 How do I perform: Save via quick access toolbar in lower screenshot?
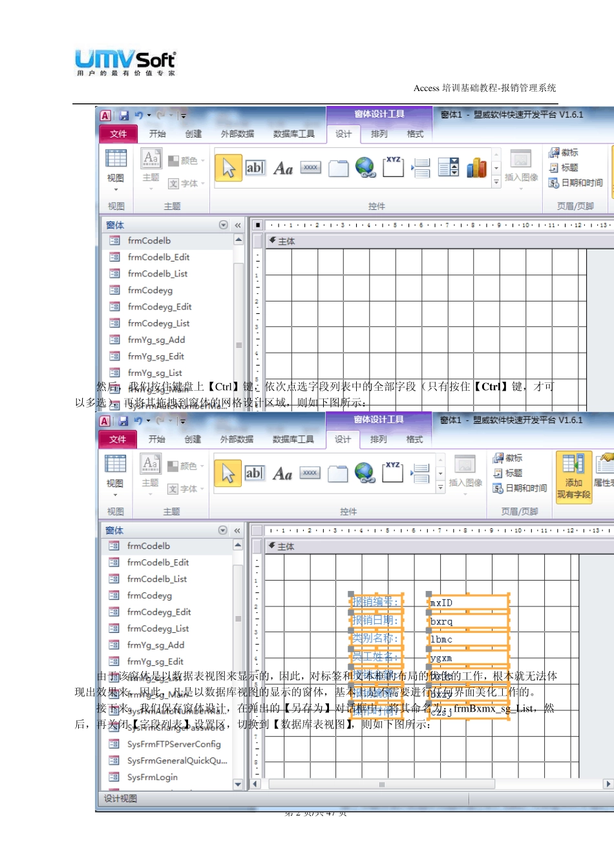pyautogui.click(x=123, y=421)
